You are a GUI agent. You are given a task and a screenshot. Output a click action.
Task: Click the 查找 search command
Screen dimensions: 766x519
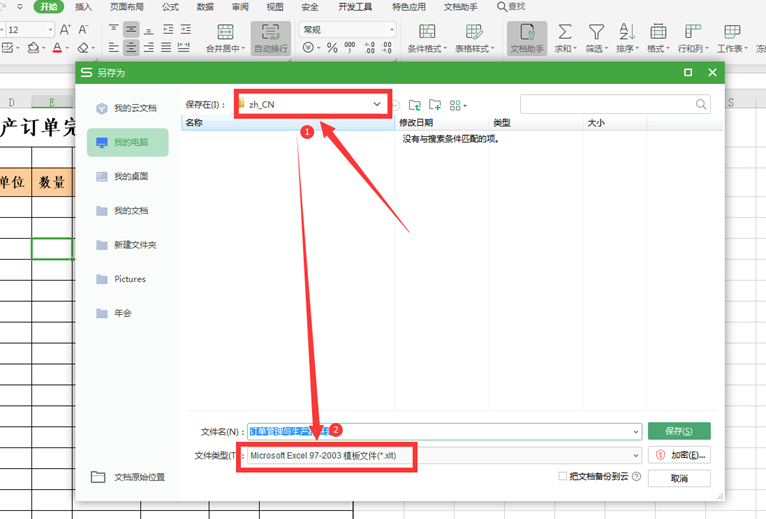coord(511,7)
